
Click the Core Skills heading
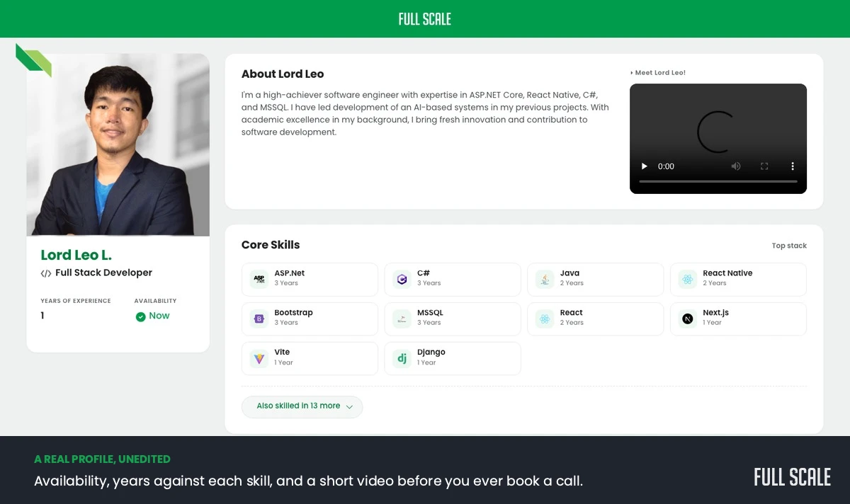click(x=271, y=245)
